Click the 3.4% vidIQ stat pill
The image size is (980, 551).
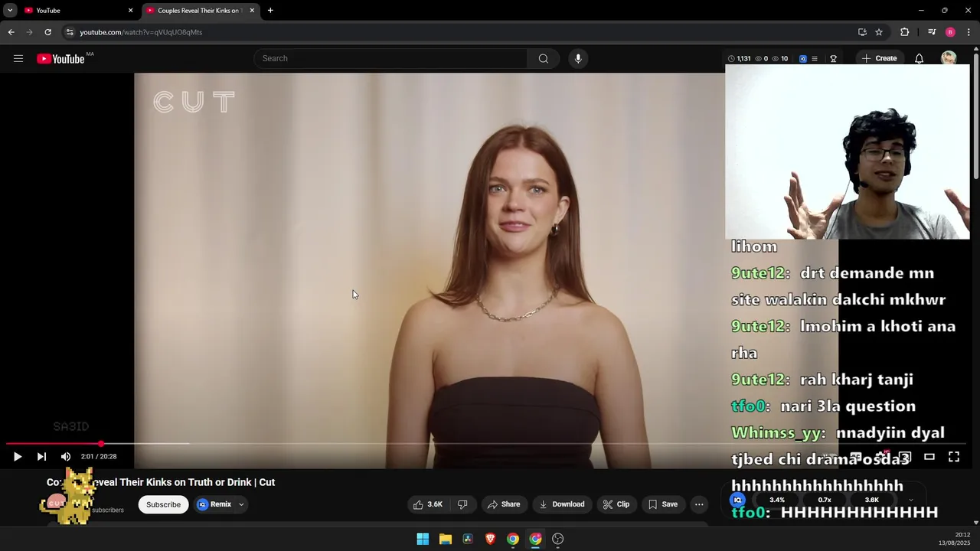coord(777,500)
